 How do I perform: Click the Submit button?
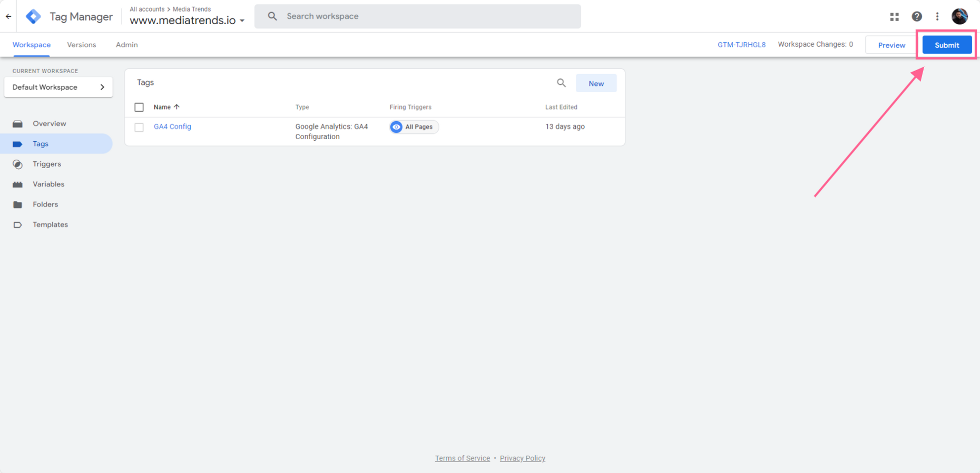[x=947, y=45]
